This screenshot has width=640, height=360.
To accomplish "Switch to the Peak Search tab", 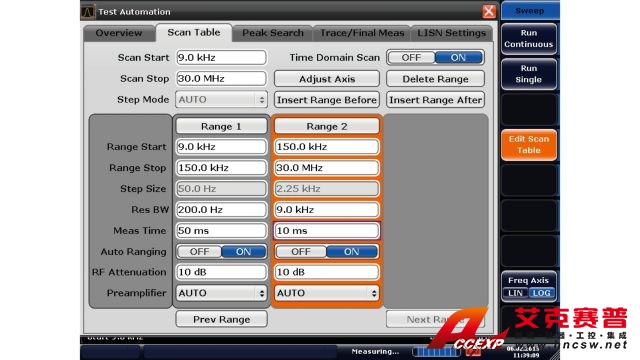I will point(273,33).
